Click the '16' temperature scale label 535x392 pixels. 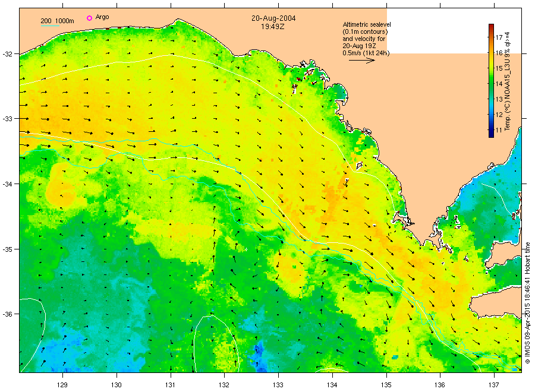pos(499,53)
